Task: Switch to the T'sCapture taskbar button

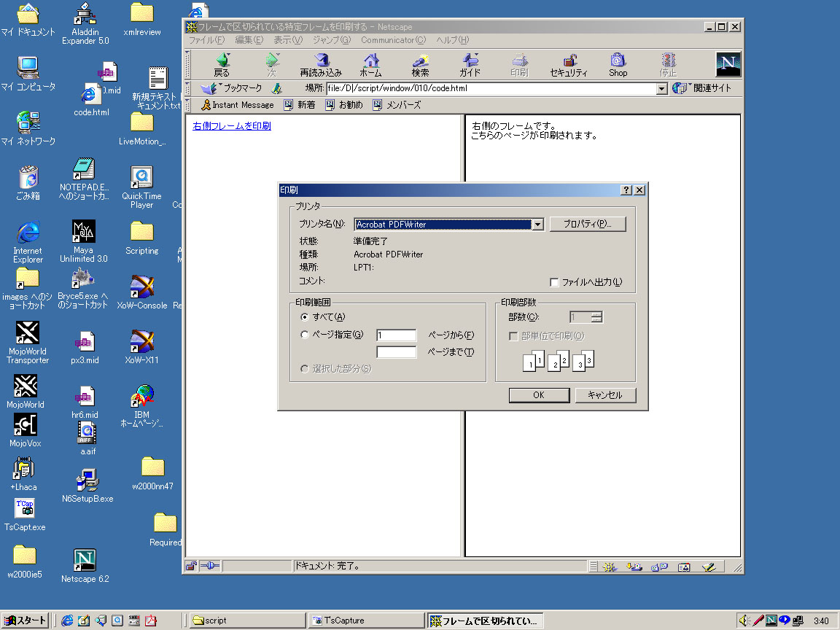Action: pos(367,621)
